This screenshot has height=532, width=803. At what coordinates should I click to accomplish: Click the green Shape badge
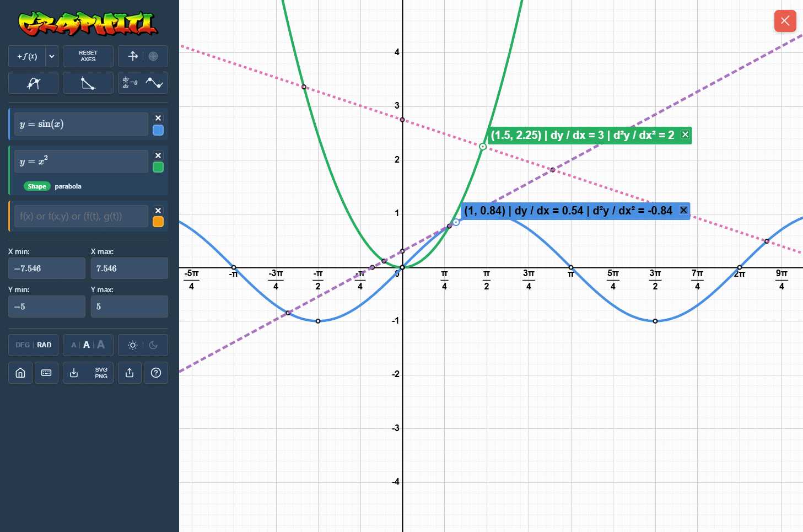(x=37, y=186)
